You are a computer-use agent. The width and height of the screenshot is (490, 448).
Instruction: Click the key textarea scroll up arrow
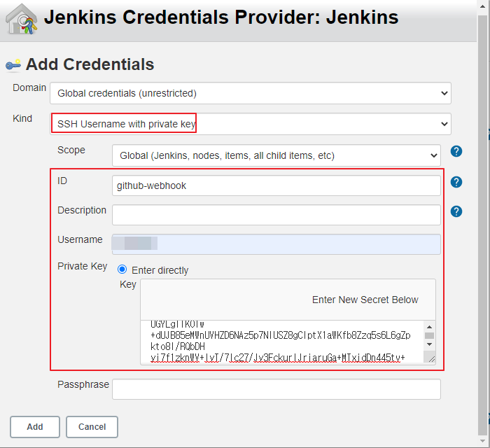point(429,327)
